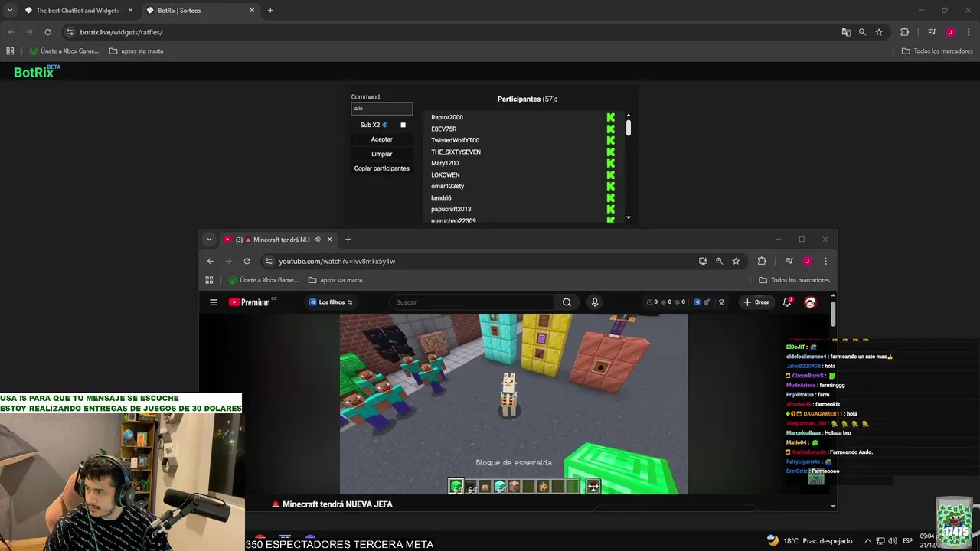980x551 pixels.
Task: Close The best ChatBot and Widgets tab
Action: [131, 11]
